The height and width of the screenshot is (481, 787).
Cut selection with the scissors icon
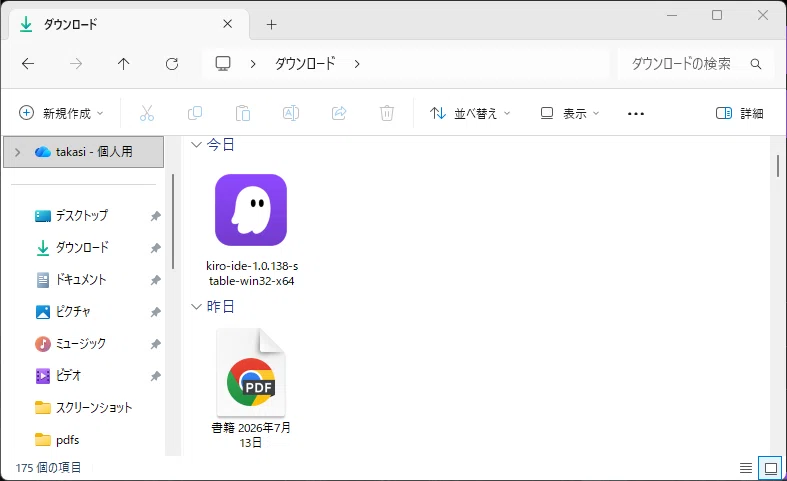[x=147, y=113]
